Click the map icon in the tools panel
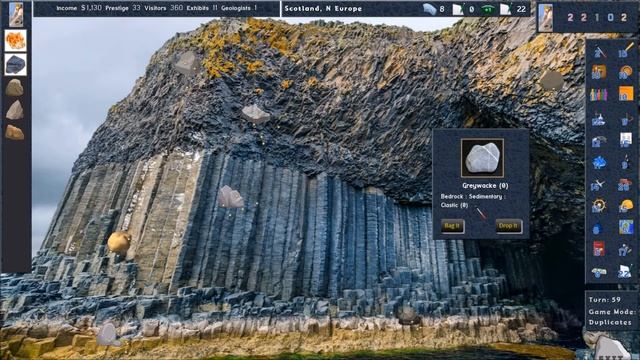 coord(626,227)
